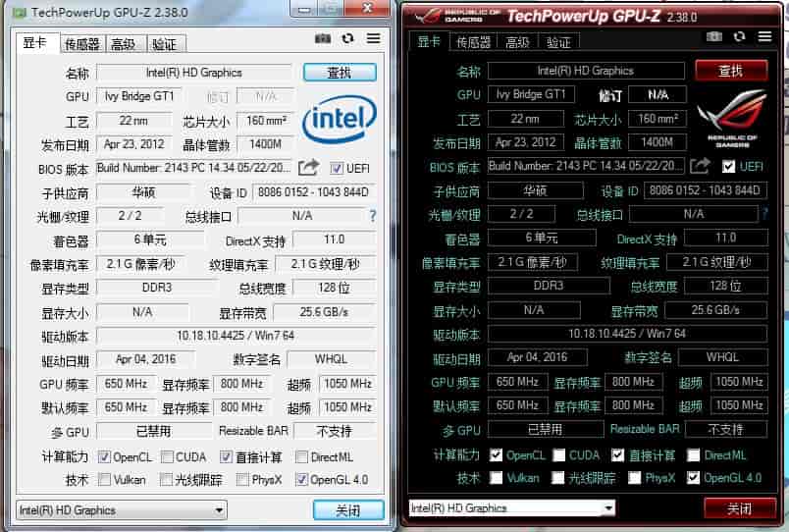Open GPU selector dropdown in dark window
Viewport: 789px width, 532px height.
pyautogui.click(x=511, y=507)
